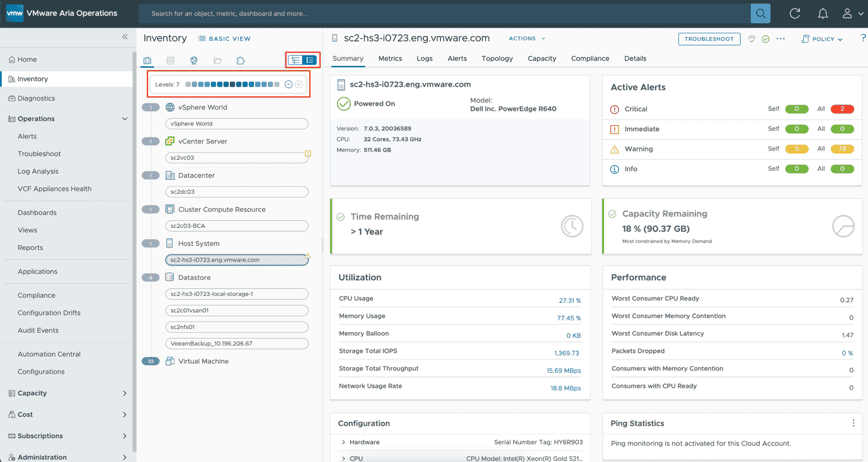Open the Policy dropdown

[x=822, y=39]
